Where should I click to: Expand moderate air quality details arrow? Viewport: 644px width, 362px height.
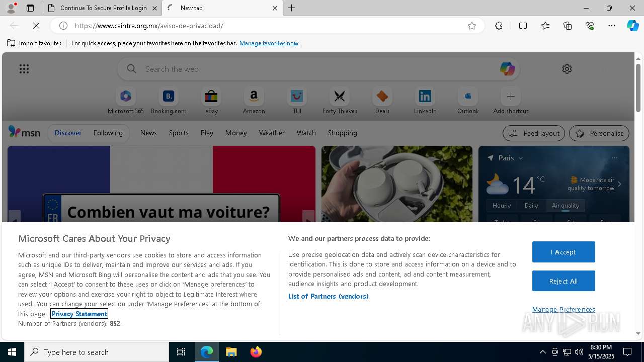point(619,184)
